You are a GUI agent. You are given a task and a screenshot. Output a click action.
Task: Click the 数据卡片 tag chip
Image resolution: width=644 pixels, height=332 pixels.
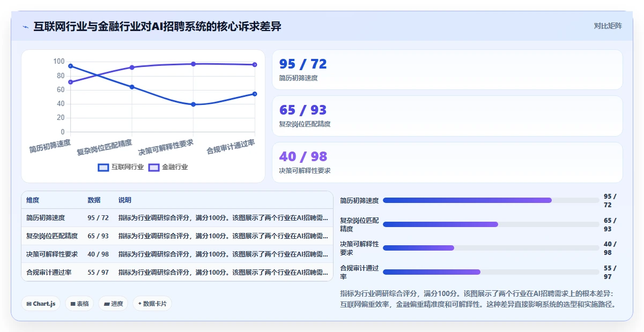[x=152, y=304]
